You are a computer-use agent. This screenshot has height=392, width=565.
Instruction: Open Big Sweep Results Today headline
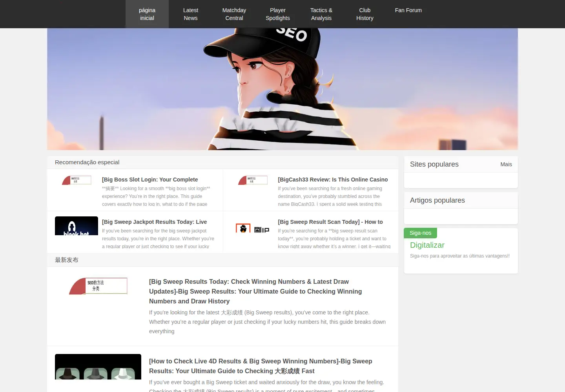point(255,291)
